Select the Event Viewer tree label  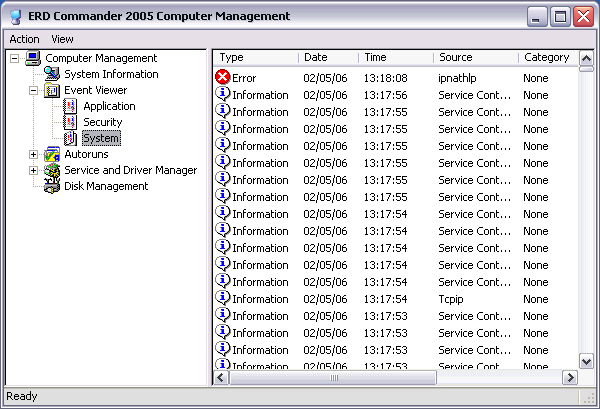click(96, 90)
